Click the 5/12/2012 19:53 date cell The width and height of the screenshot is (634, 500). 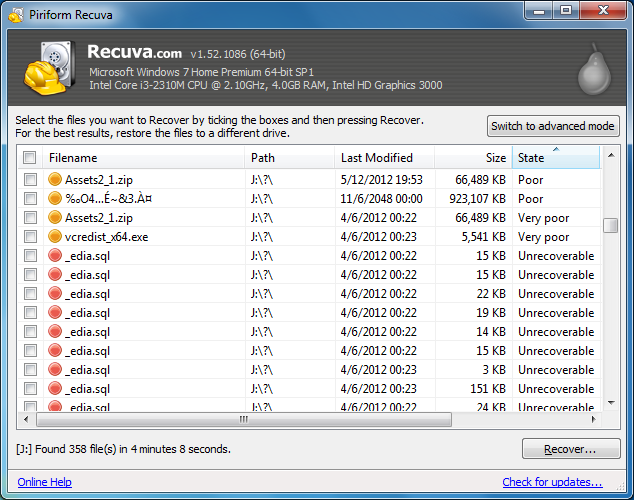381,180
